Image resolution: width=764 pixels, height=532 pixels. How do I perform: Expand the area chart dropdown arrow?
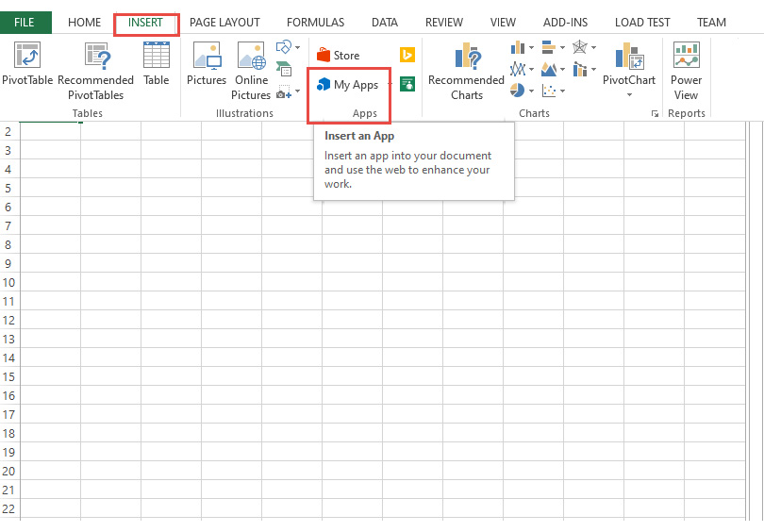[562, 69]
